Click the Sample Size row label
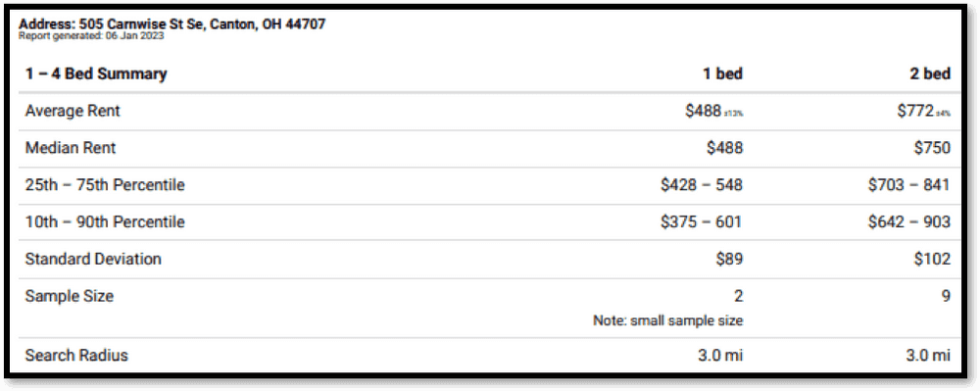 [70, 295]
